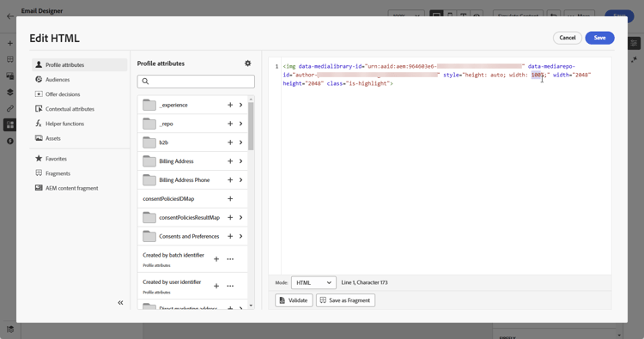Screen dimensions: 644x339
Task: Click Save as Fragment
Action: [x=345, y=300]
